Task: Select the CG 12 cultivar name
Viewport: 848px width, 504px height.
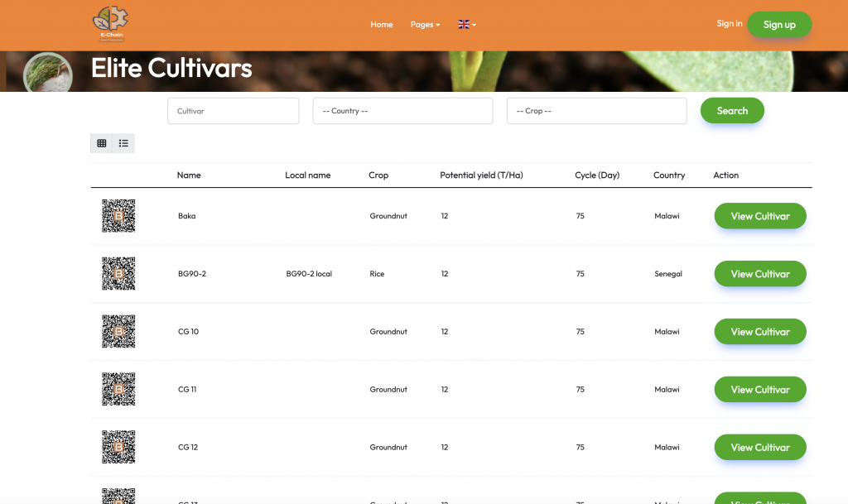Action: (188, 447)
